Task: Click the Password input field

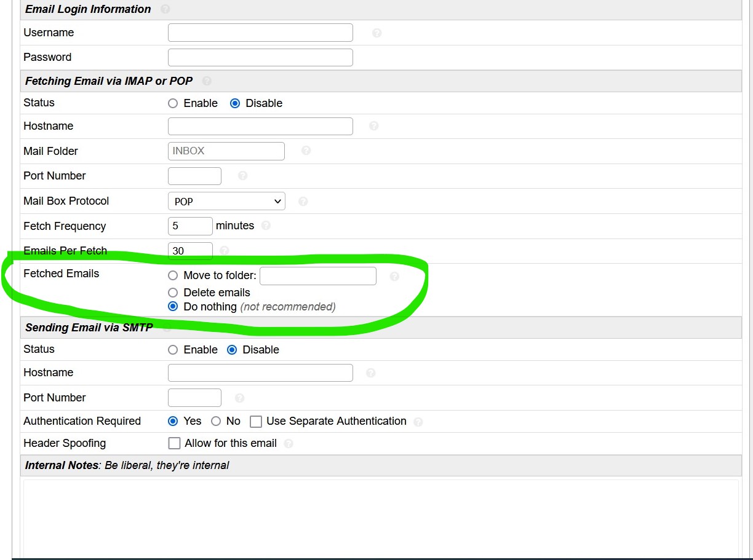Action: pos(260,57)
